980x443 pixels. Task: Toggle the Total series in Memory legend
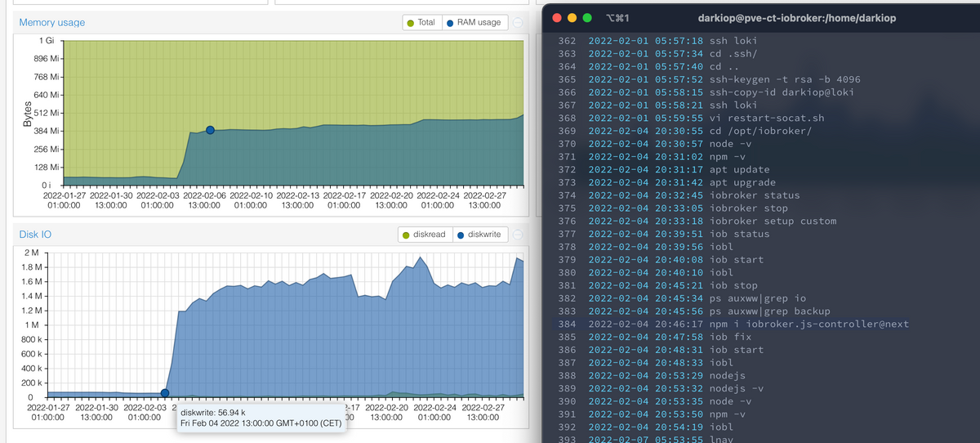tap(421, 22)
